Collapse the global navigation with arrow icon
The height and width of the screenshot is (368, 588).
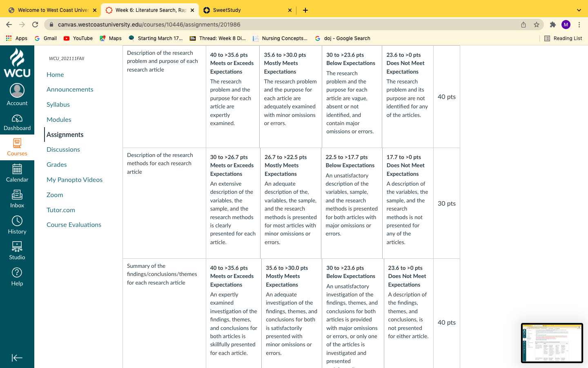coord(17,358)
